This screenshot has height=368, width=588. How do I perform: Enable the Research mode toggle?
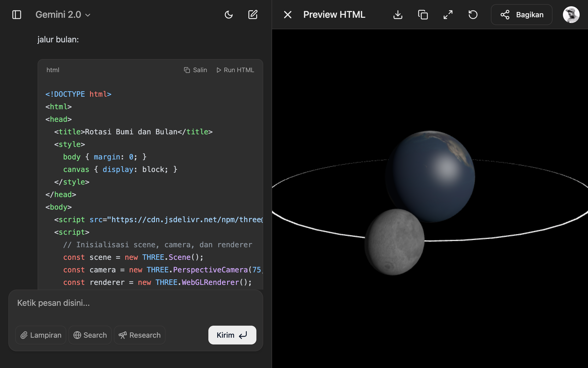(140, 335)
